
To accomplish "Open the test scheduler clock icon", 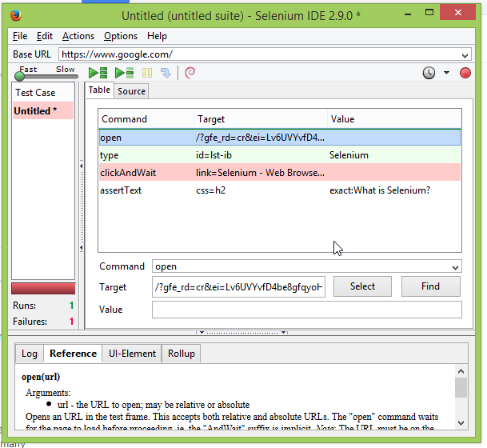I will 429,73.
